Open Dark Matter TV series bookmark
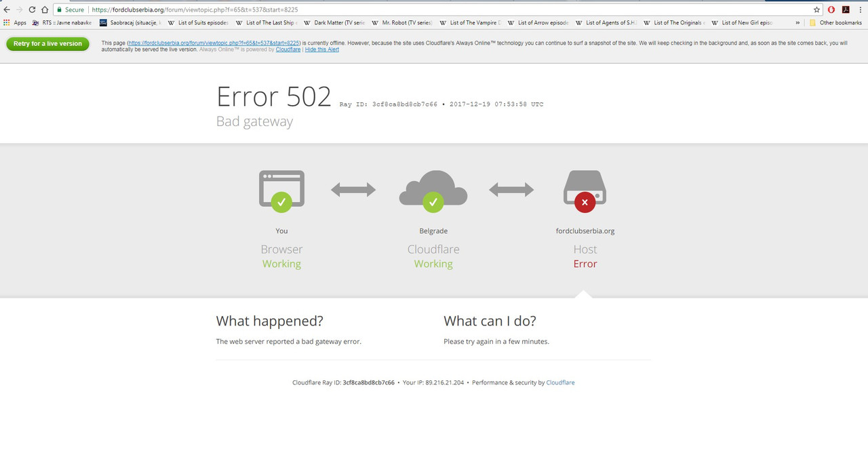The image size is (868, 459). pos(334,22)
